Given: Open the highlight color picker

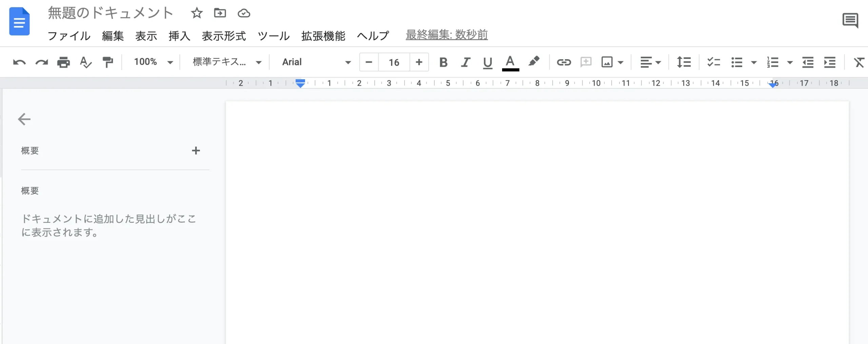Looking at the screenshot, I should 534,62.
